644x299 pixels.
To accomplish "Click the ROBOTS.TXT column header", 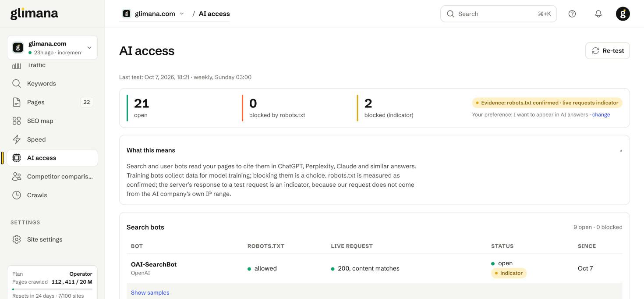I will 266,246.
